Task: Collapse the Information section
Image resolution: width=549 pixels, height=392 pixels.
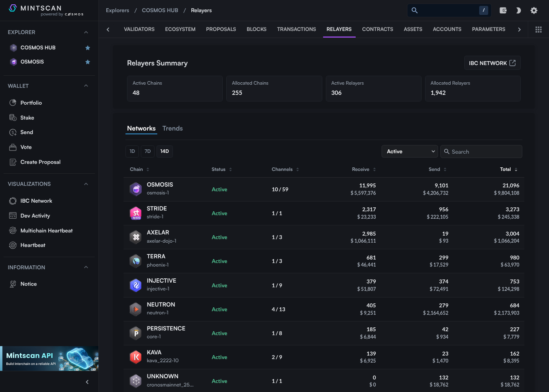Action: pyautogui.click(x=86, y=267)
